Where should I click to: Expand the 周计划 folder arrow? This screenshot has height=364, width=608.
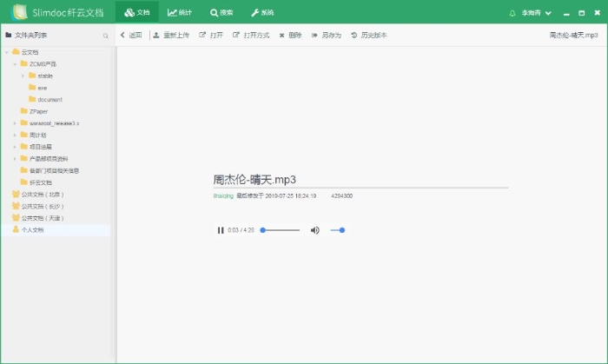[15, 136]
